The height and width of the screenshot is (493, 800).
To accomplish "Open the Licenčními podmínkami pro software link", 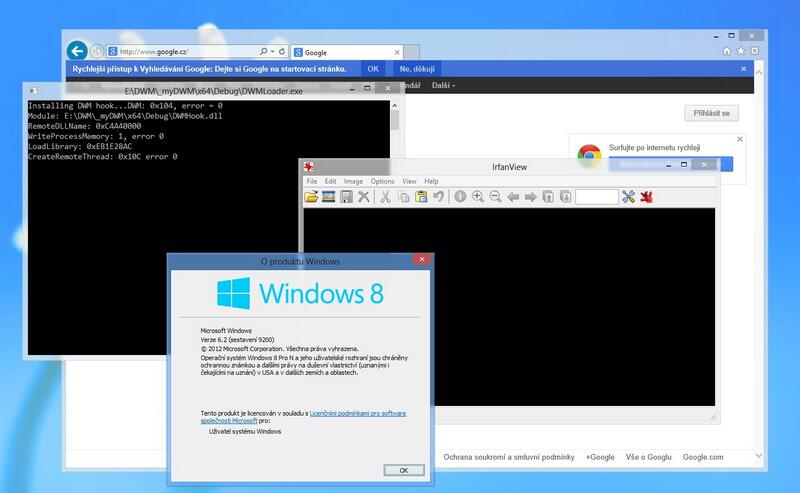I will point(358,413).
